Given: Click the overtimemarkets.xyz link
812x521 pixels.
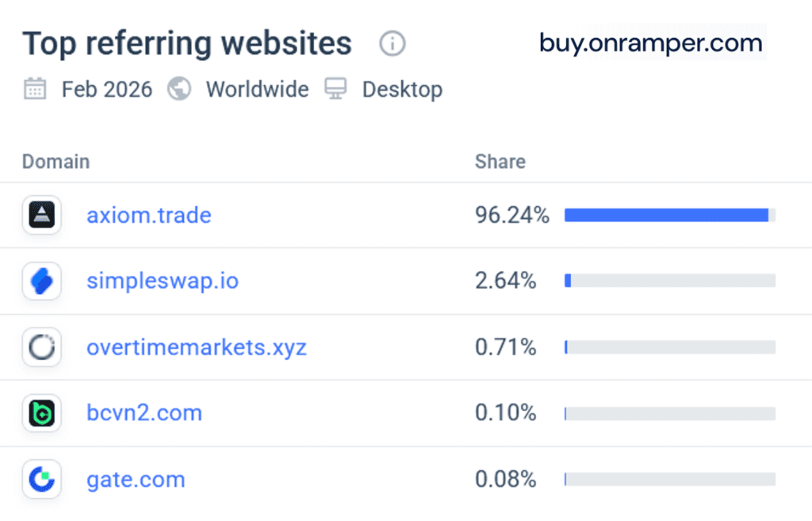Looking at the screenshot, I should (196, 347).
